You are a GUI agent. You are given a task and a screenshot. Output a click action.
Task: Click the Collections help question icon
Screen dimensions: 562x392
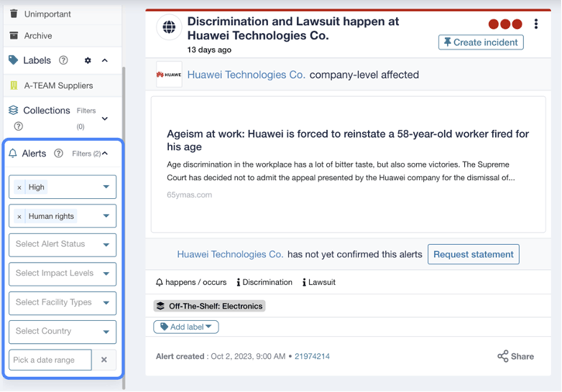(18, 126)
